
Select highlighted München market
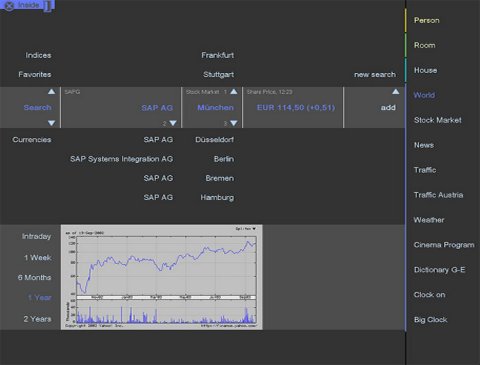[x=215, y=107]
